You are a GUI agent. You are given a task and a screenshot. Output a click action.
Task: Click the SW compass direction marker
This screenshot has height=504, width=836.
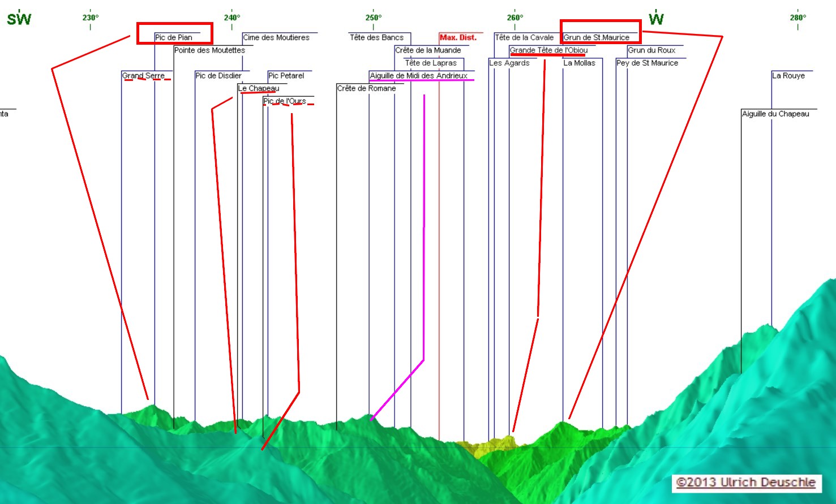[x=19, y=19]
